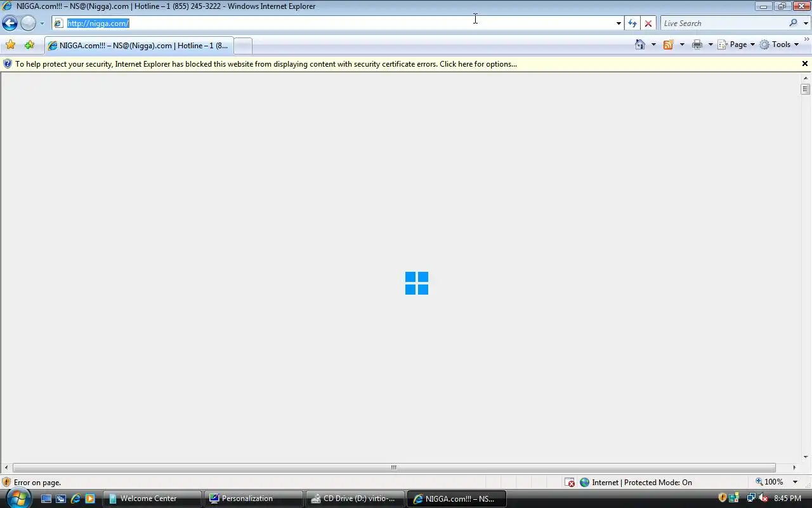The height and width of the screenshot is (508, 812).
Task: Click the 100% zoom level button
Action: (769, 482)
